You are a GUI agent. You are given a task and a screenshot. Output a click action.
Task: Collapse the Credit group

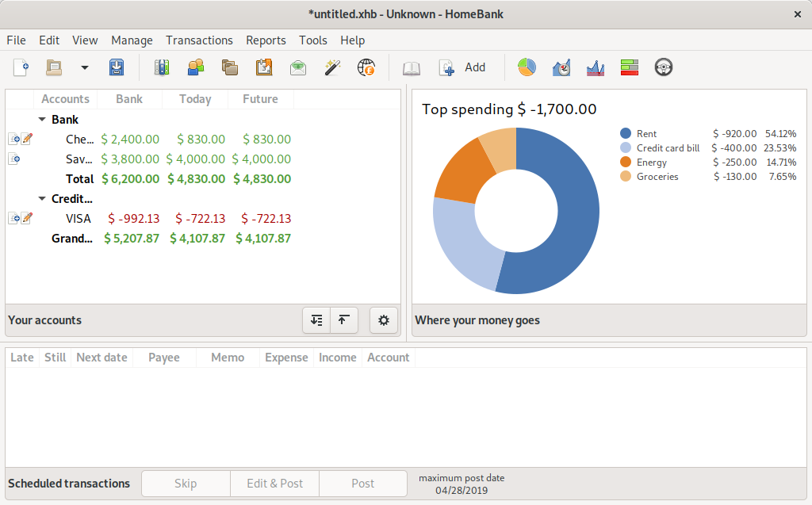click(42, 198)
